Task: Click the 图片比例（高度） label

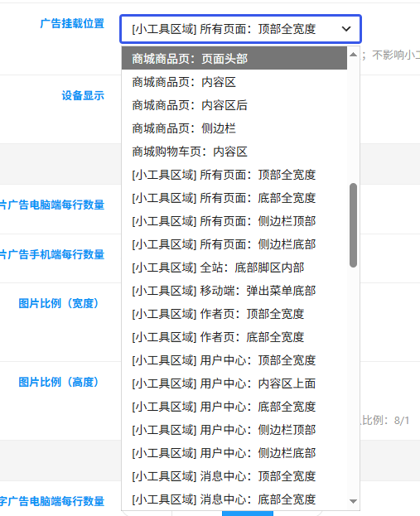Action: pyautogui.click(x=58, y=382)
